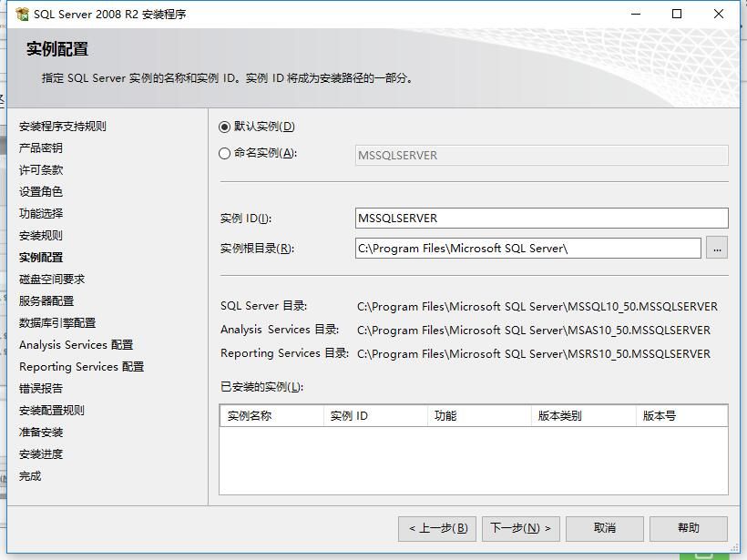Select the 准备安装 step
This screenshot has height=560, width=747.
coord(40,433)
